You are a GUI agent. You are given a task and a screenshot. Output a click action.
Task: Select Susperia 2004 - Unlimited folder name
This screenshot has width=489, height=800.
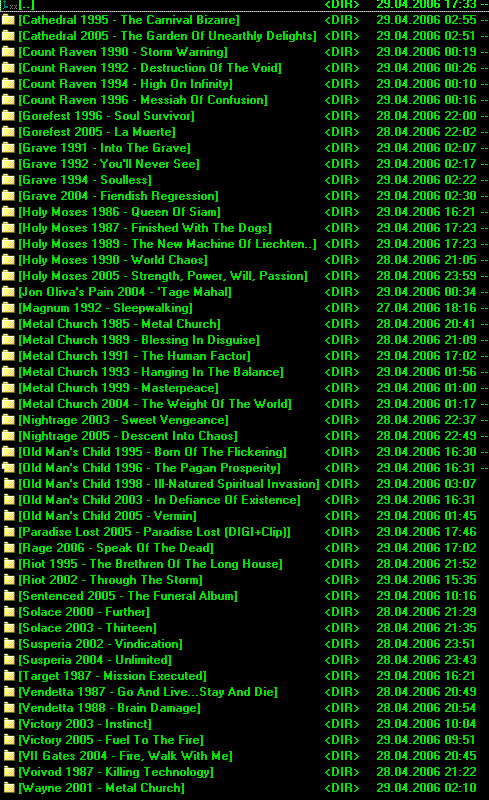click(x=95, y=660)
